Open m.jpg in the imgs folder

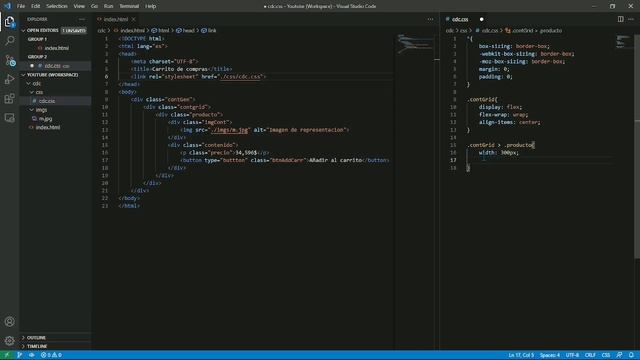pyautogui.click(x=45, y=119)
